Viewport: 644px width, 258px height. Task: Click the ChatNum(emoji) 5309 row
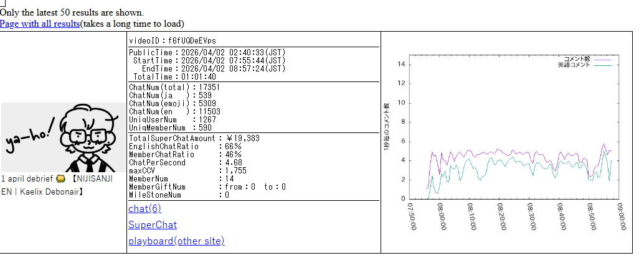click(173, 103)
